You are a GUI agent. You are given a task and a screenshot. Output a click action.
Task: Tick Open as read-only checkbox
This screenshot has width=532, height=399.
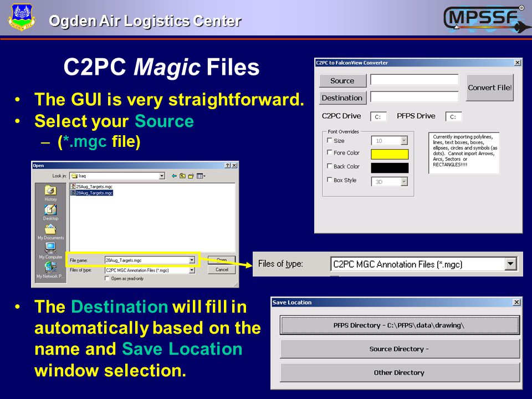tap(107, 278)
